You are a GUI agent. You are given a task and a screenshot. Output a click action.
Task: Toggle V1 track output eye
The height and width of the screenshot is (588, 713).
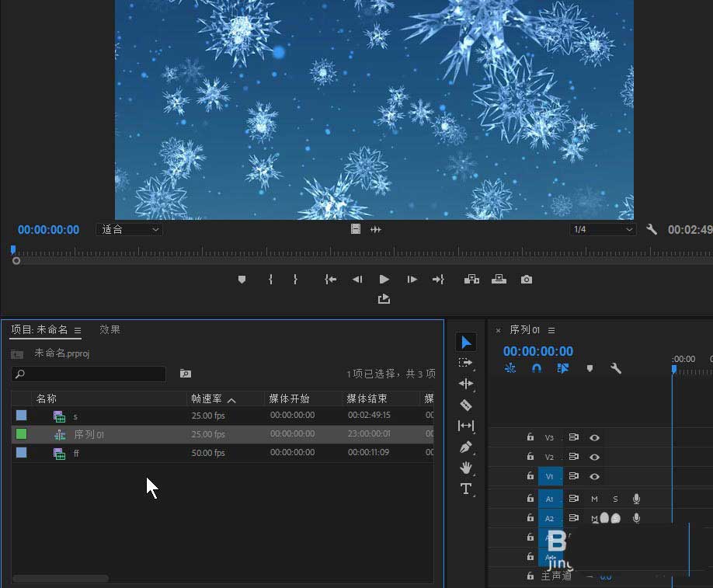tap(594, 477)
